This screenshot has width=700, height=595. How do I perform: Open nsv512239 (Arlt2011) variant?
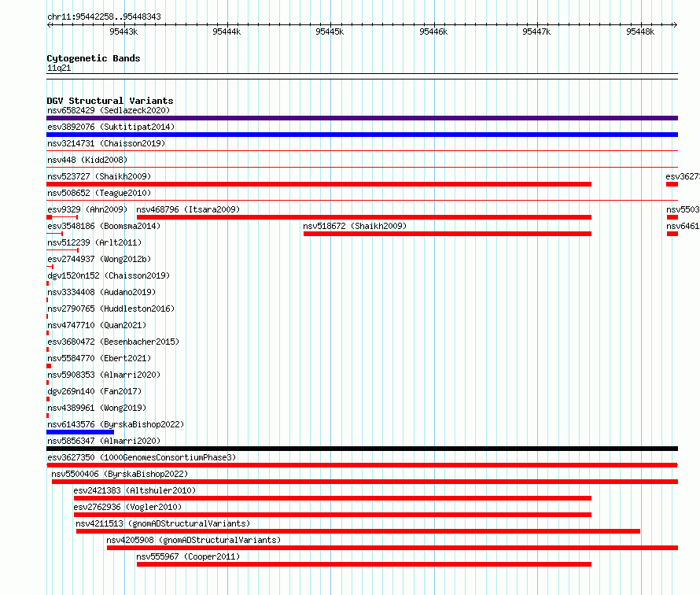(94, 242)
